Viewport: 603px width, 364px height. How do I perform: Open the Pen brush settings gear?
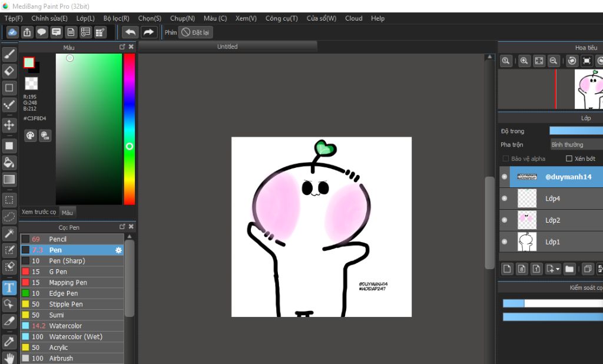(118, 250)
